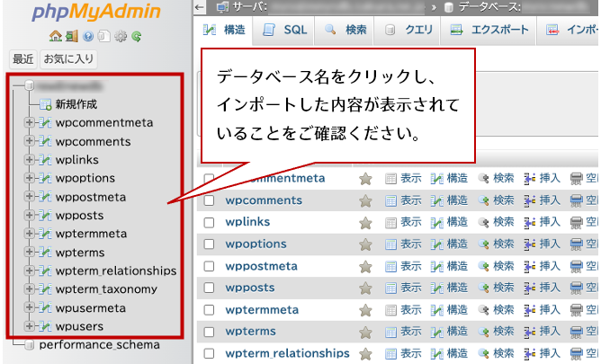Click the 最近 button in sidebar
The image size is (601, 364).
tap(23, 59)
